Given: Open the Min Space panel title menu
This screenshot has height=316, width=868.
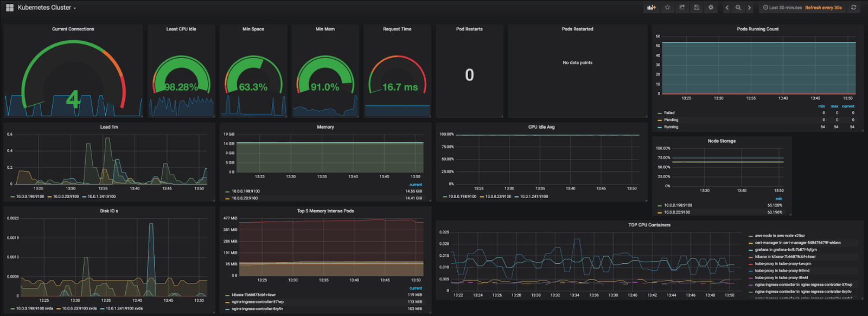Looking at the screenshot, I should pyautogui.click(x=253, y=29).
